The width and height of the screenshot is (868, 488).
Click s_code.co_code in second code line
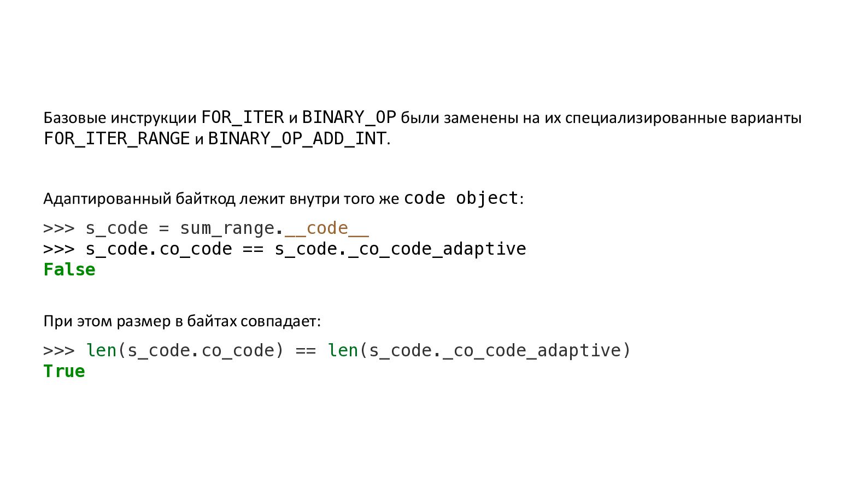pos(159,249)
